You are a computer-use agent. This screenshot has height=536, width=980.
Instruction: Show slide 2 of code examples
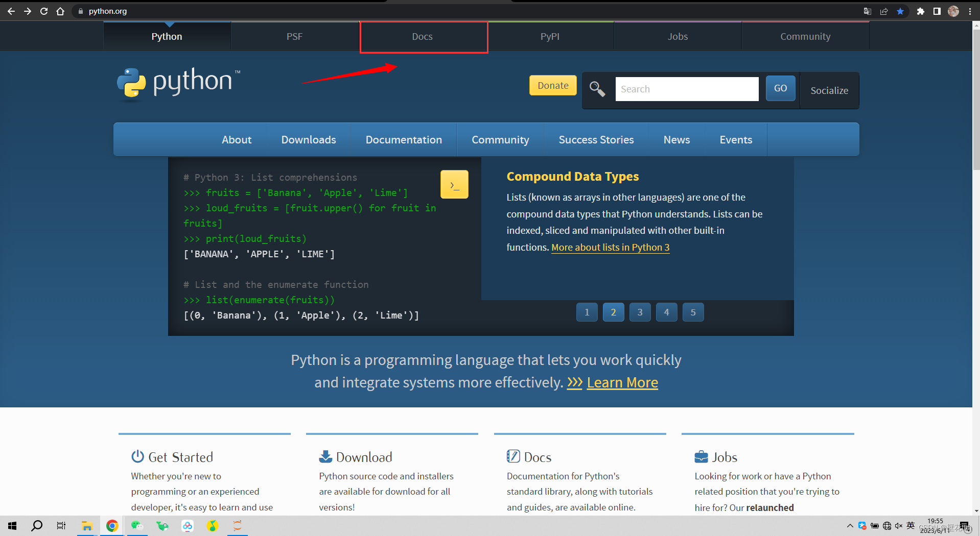pyautogui.click(x=614, y=312)
